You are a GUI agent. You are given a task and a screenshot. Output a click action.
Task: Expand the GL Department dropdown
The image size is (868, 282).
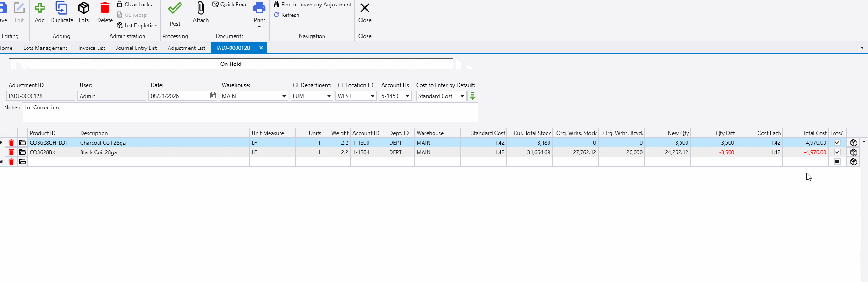click(x=329, y=96)
